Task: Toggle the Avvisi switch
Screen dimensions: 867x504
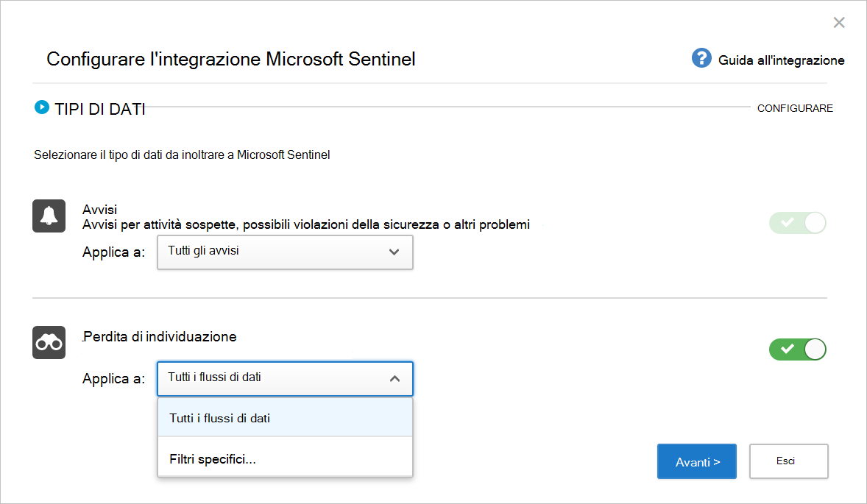Action: [x=797, y=223]
